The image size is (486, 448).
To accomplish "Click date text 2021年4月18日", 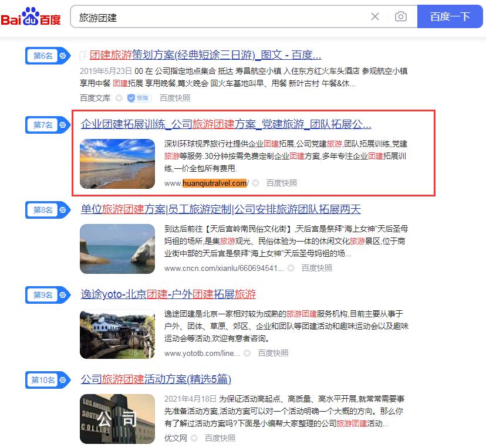I will 190,399.
